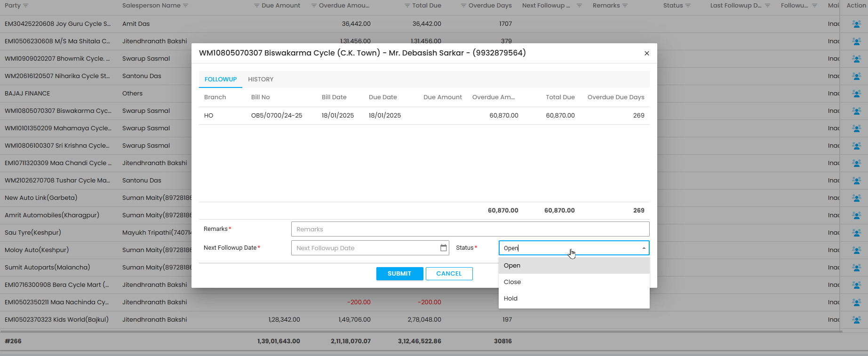Open followup action for Maa Nachinda row
Image resolution: width=868 pixels, height=356 pixels.
857,302
